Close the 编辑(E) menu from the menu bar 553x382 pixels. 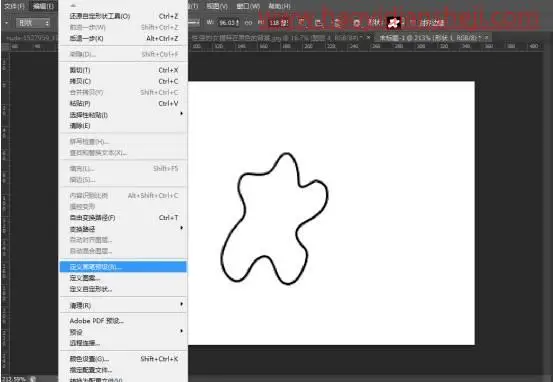pyautogui.click(x=43, y=6)
